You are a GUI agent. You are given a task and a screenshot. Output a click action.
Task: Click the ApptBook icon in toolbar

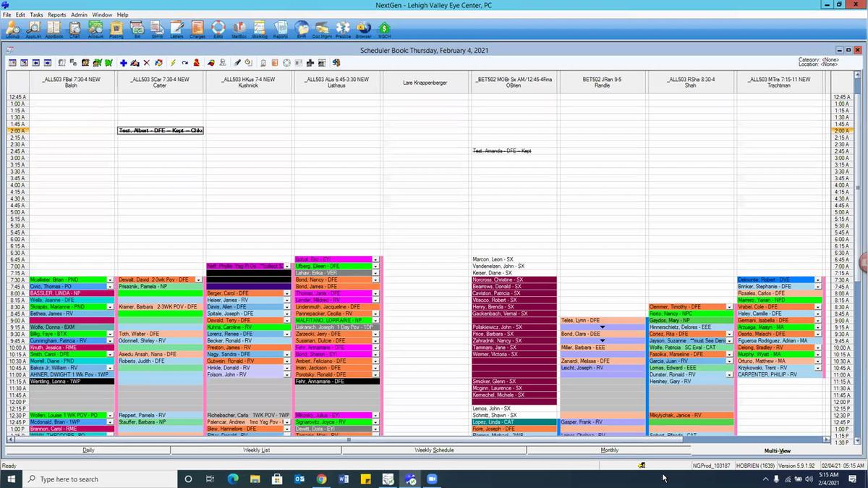click(x=54, y=28)
